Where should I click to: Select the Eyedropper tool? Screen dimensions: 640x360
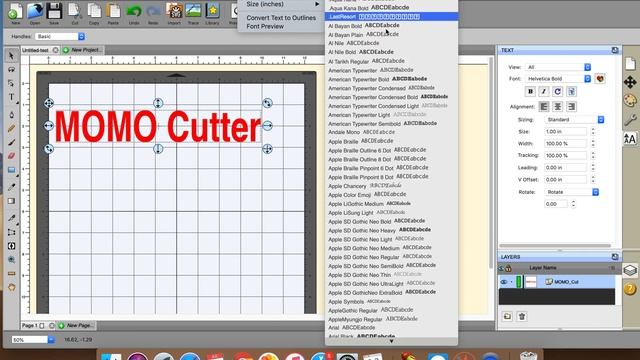pos(11,187)
